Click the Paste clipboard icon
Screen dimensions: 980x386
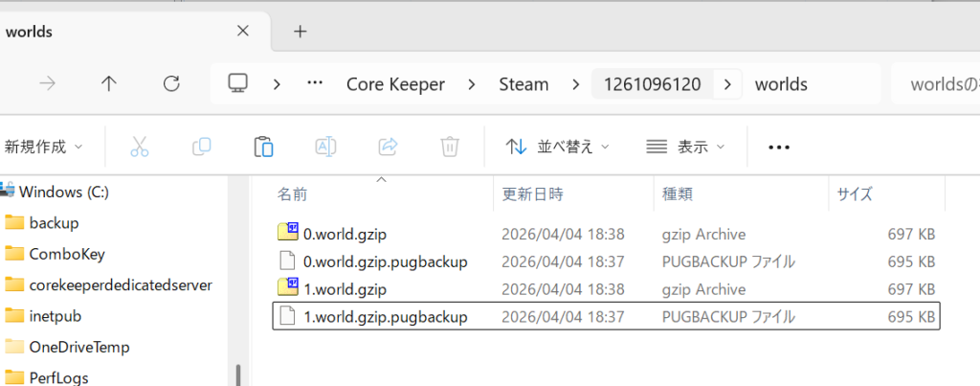click(x=263, y=147)
